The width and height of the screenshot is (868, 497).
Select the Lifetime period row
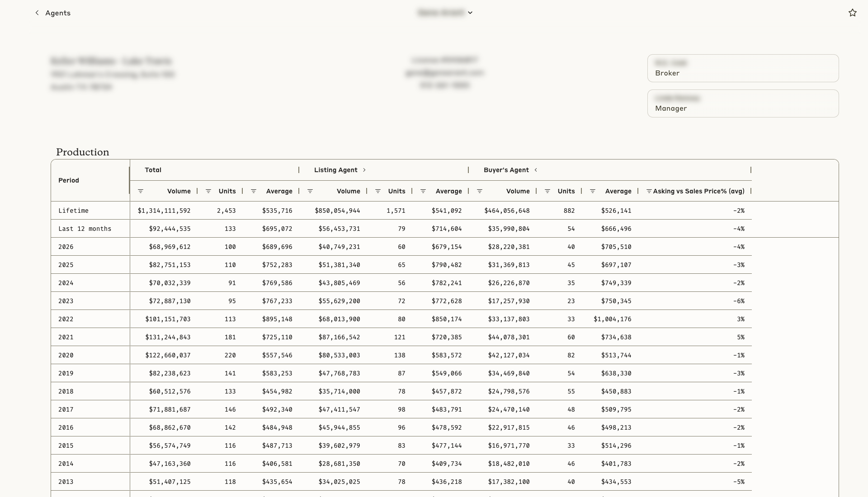[401, 211]
